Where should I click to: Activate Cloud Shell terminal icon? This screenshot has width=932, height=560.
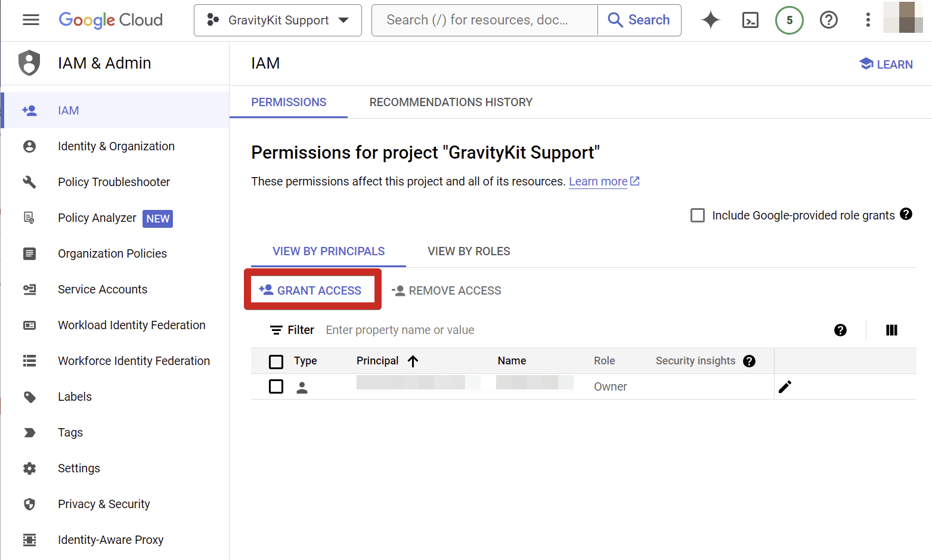pyautogui.click(x=750, y=20)
